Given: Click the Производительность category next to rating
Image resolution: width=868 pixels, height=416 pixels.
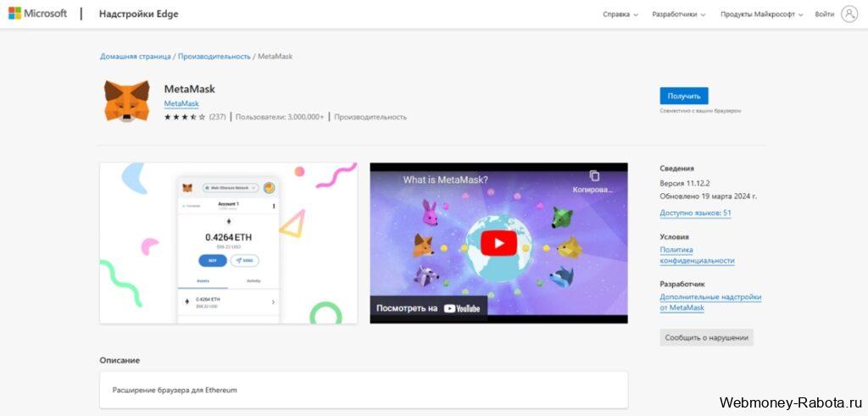Looking at the screenshot, I should (370, 117).
